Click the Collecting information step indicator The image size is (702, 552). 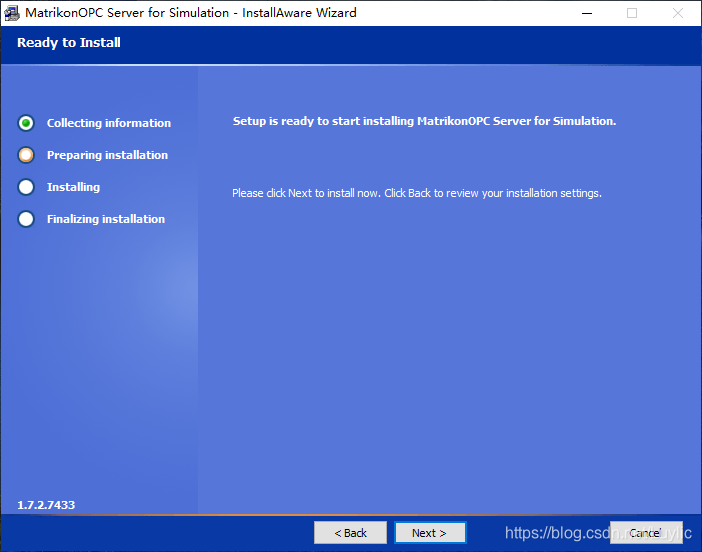26,123
